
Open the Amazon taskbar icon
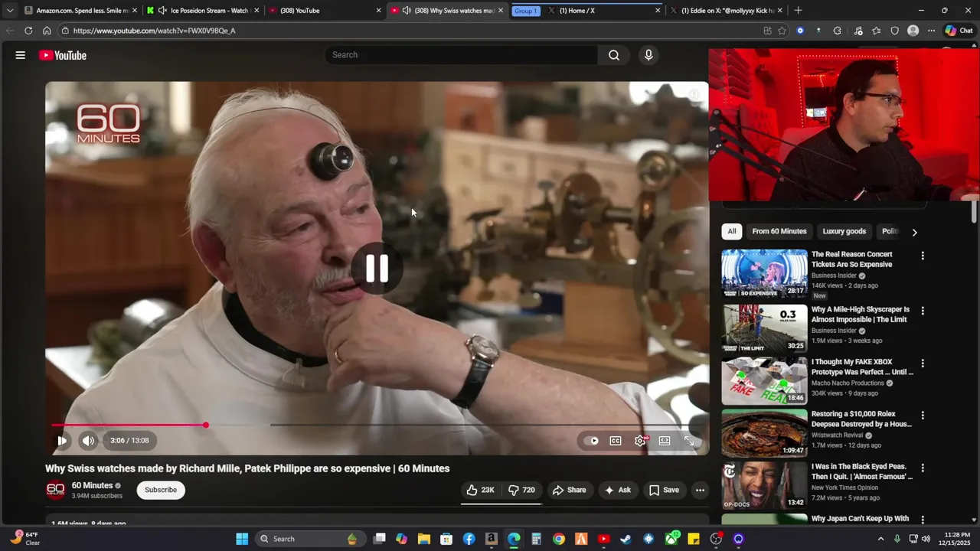492,539
